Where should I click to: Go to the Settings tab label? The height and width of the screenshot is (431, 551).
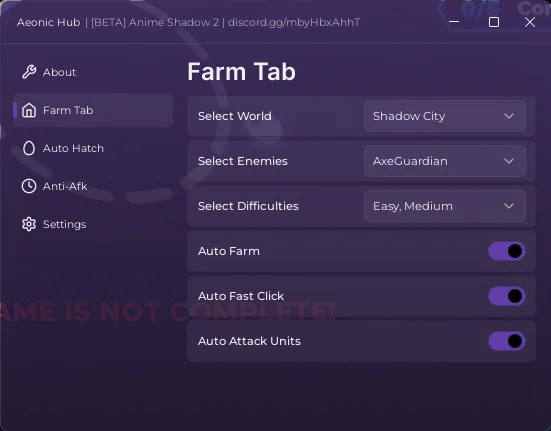[x=65, y=224]
